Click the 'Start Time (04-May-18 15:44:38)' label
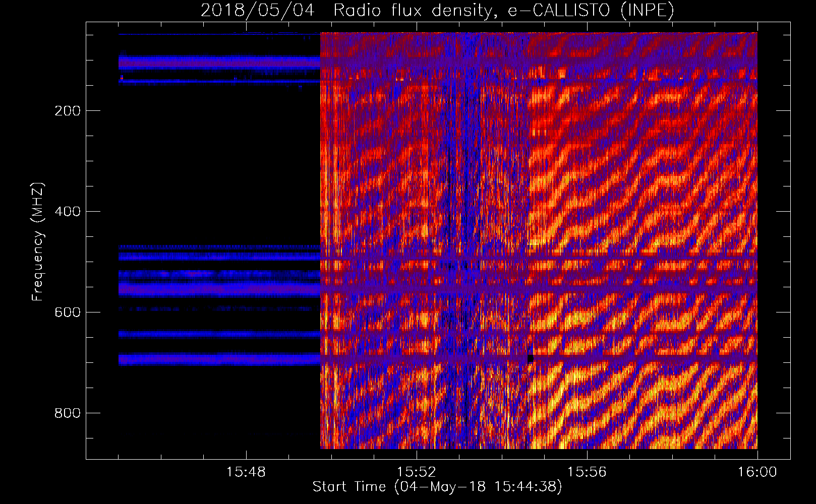816x504 pixels. click(x=437, y=487)
